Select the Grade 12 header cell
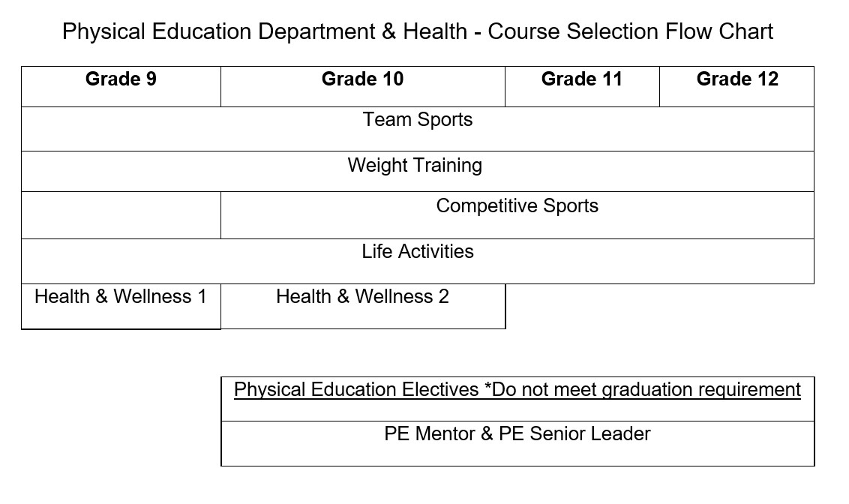Image resolution: width=849 pixels, height=504 pixels. click(x=737, y=79)
